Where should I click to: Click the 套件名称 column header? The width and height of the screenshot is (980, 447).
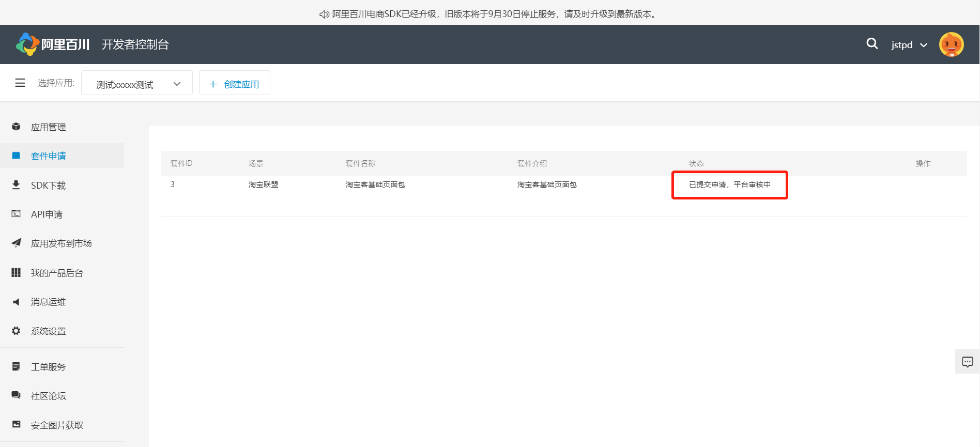coord(361,163)
